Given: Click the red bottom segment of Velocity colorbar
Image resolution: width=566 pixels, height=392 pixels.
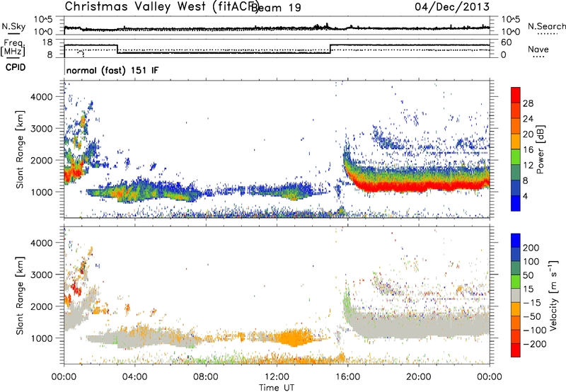Looking at the screenshot, I should click(516, 350).
